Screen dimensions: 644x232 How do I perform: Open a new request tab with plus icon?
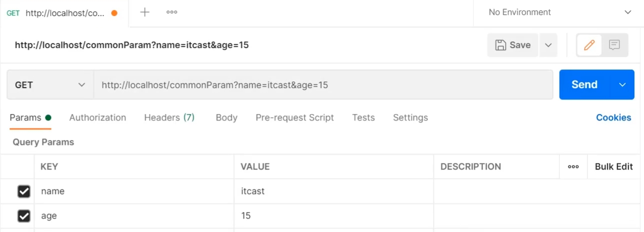click(145, 12)
